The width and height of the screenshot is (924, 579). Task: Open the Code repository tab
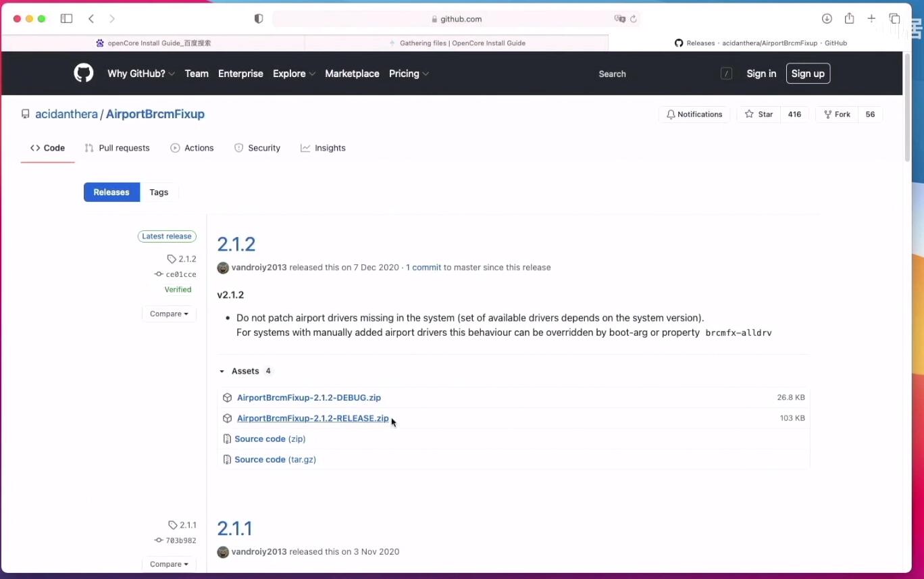click(47, 148)
